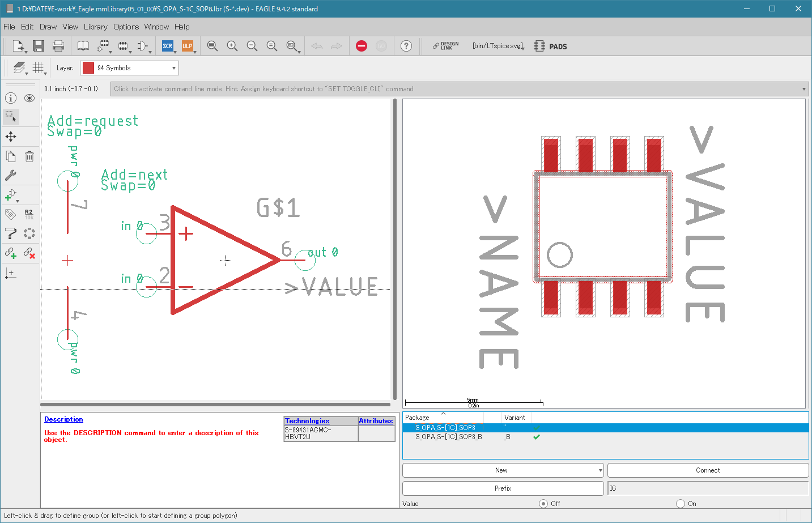
Task: Select the Value On radio button
Action: click(x=681, y=503)
